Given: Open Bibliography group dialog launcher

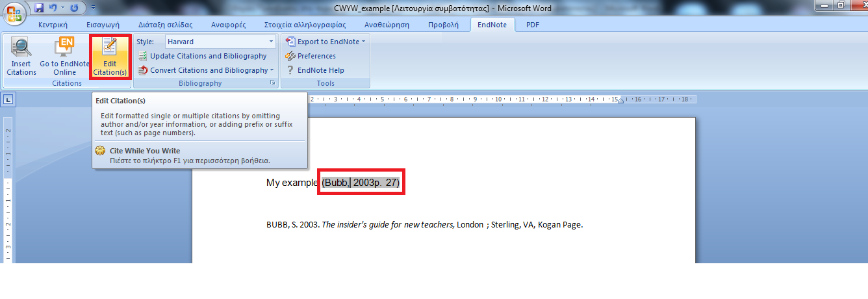Looking at the screenshot, I should tap(272, 83).
